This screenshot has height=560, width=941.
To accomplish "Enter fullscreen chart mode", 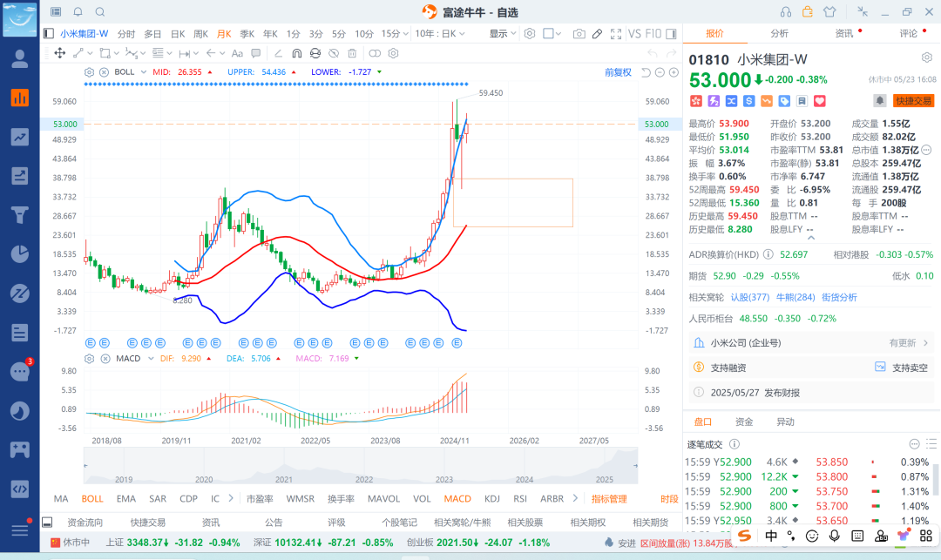I will click(x=616, y=34).
